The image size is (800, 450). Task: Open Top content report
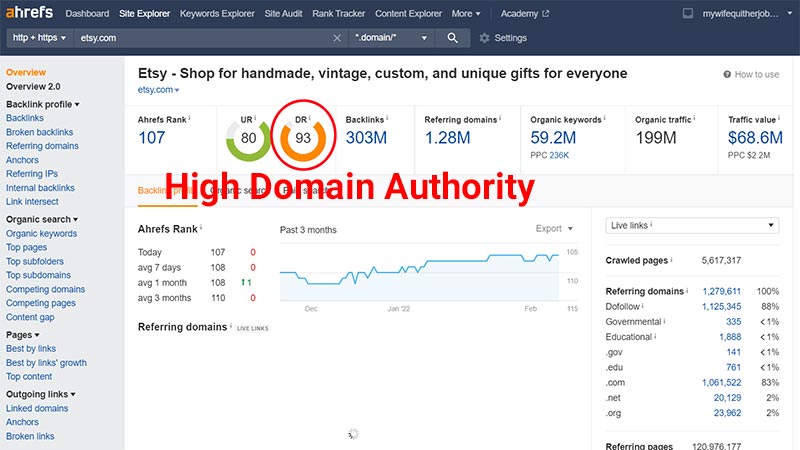point(29,377)
